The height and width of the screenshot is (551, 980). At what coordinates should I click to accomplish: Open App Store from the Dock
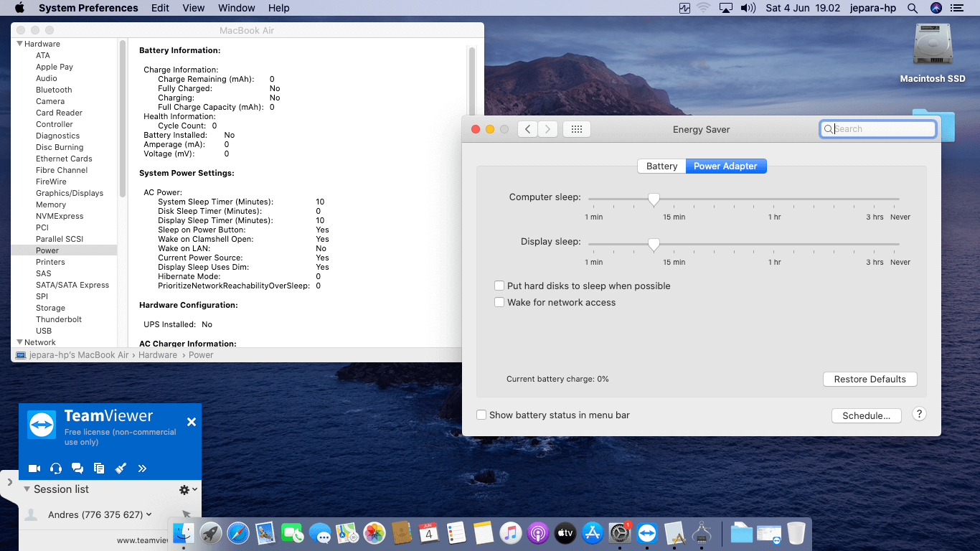(x=592, y=533)
